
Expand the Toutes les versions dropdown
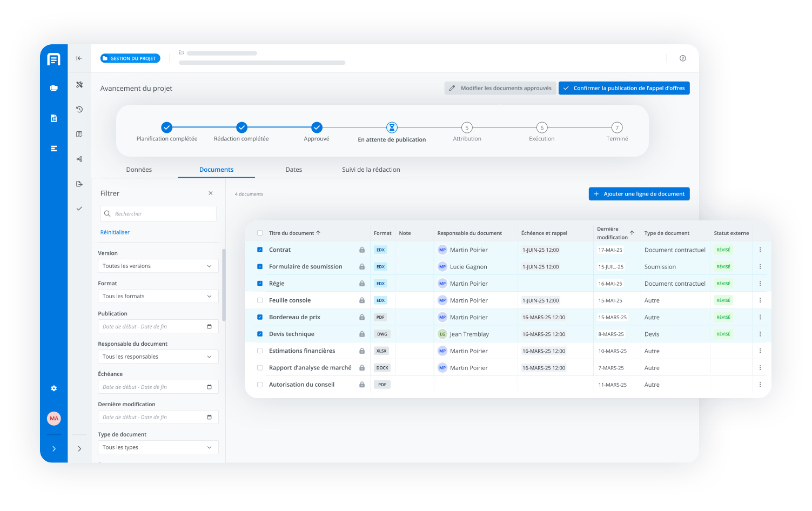[x=158, y=266]
